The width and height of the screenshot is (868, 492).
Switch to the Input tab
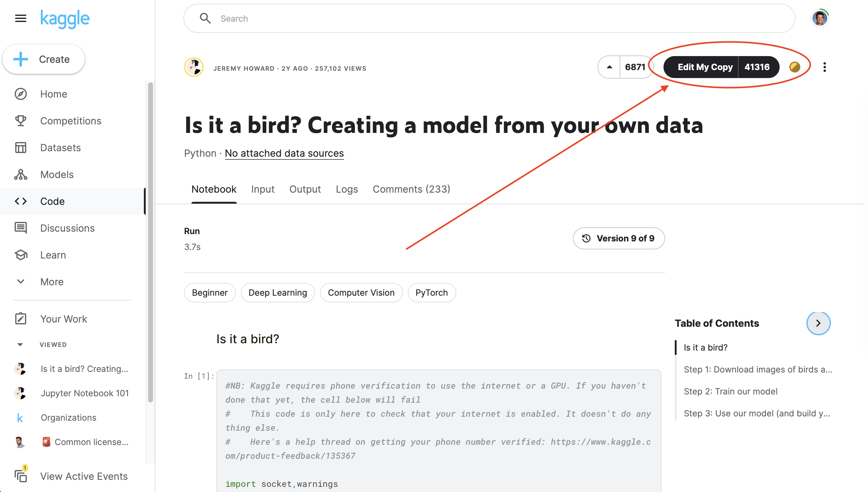[263, 189]
